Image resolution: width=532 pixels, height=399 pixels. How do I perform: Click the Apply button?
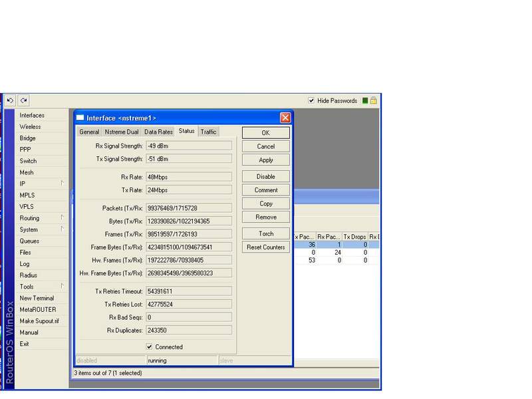(265, 160)
